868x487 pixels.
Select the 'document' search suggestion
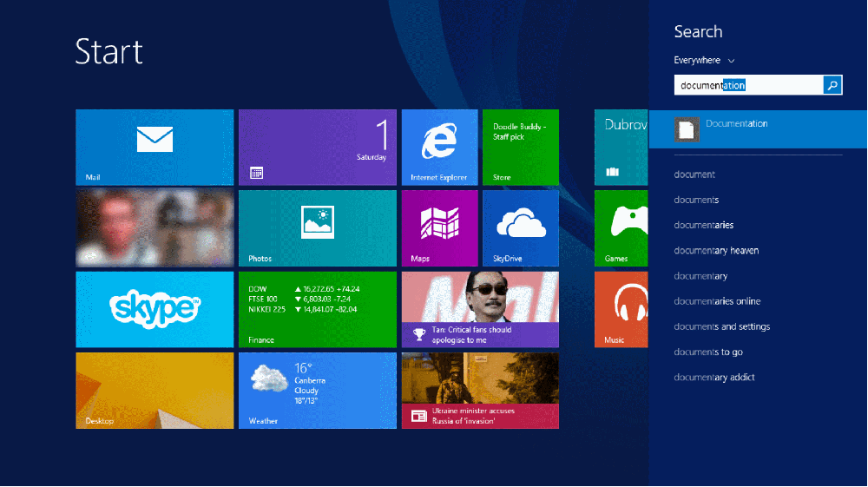point(694,174)
